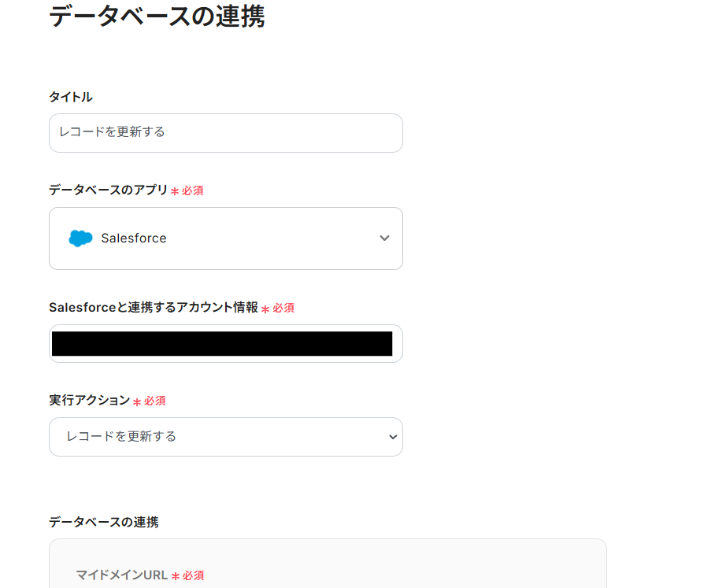
Task: Click the タイトル input with レコードを更新する
Action: 225,132
